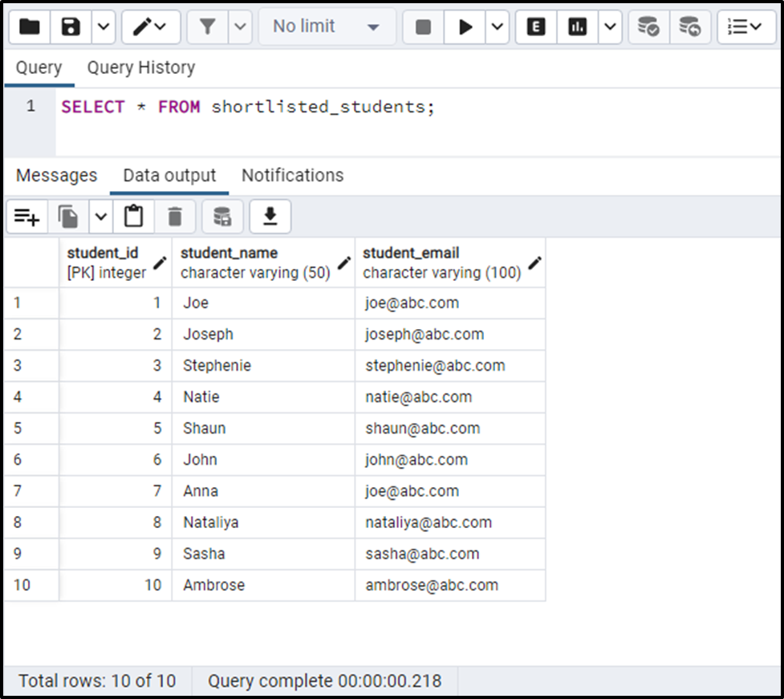Run Explain on the query
Image resolution: width=784 pixels, height=699 pixels.
tap(535, 26)
